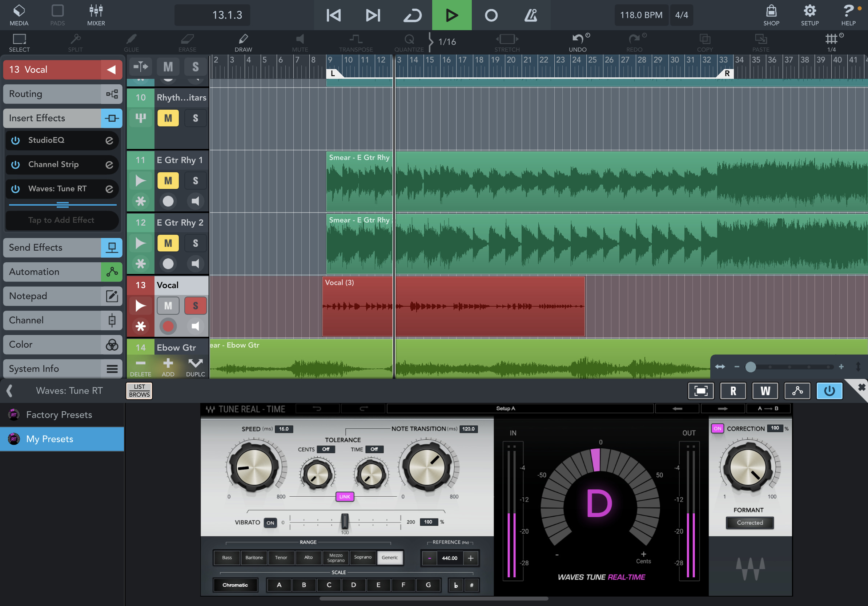
Task: Open the System Info section
Action: pyautogui.click(x=63, y=368)
